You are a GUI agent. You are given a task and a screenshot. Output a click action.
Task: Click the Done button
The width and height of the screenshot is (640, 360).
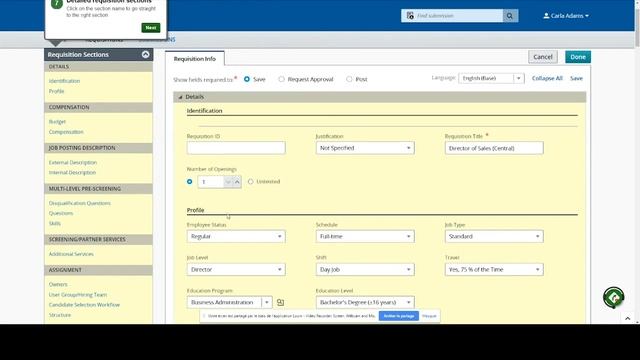[x=578, y=57]
